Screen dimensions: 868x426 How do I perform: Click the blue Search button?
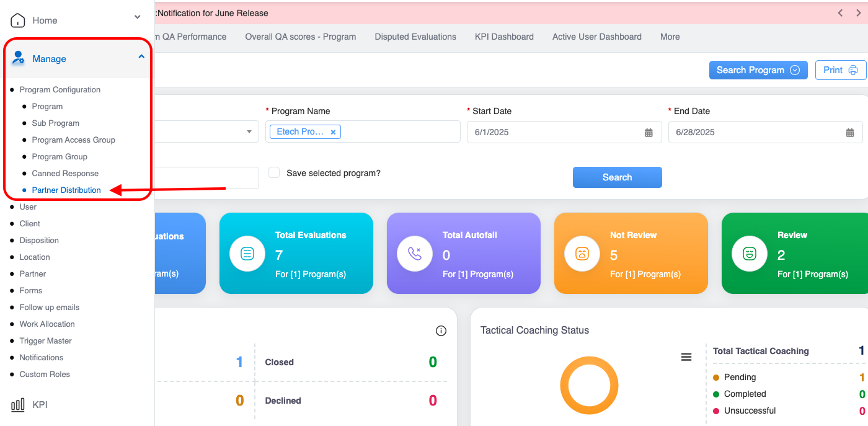click(x=617, y=177)
